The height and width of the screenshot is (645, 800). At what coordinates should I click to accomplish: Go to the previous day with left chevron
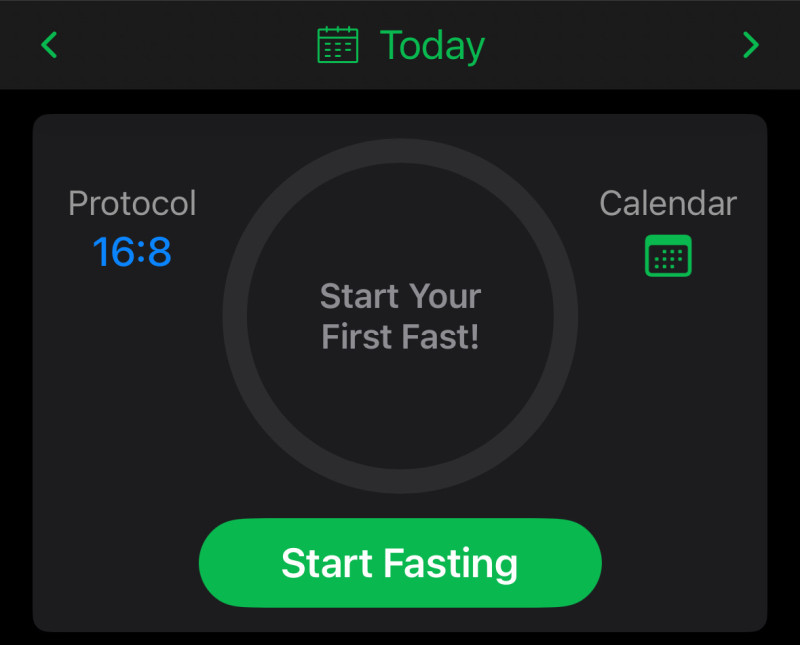click(x=49, y=45)
